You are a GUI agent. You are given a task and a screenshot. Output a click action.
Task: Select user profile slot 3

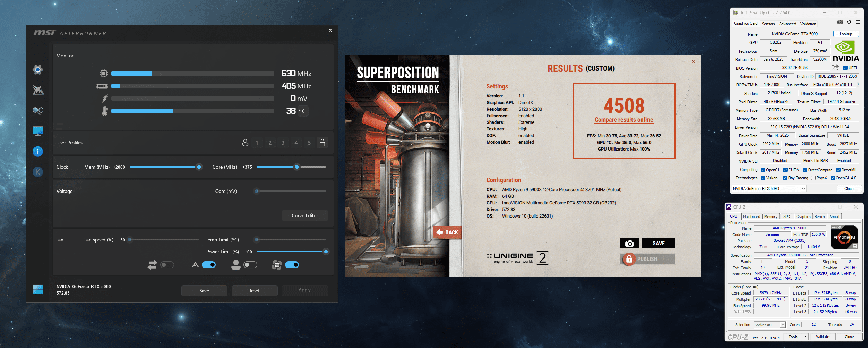pos(283,143)
